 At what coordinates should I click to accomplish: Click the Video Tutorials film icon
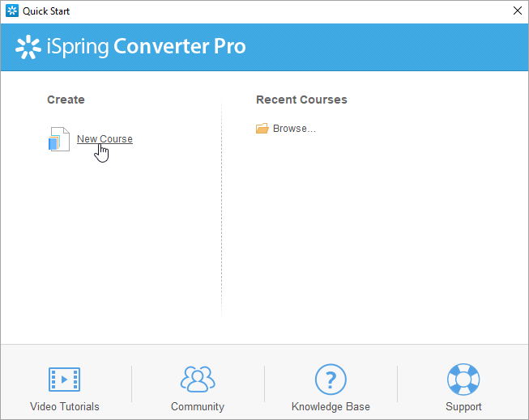coord(64,380)
